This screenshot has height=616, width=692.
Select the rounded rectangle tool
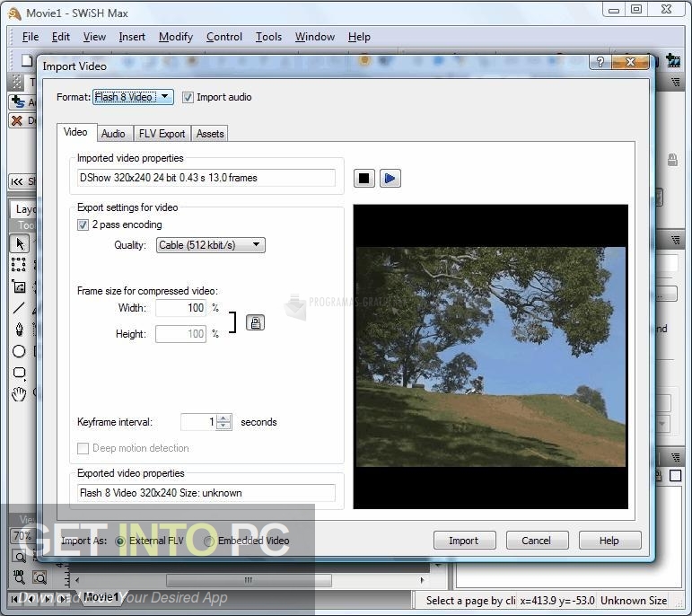click(19, 373)
